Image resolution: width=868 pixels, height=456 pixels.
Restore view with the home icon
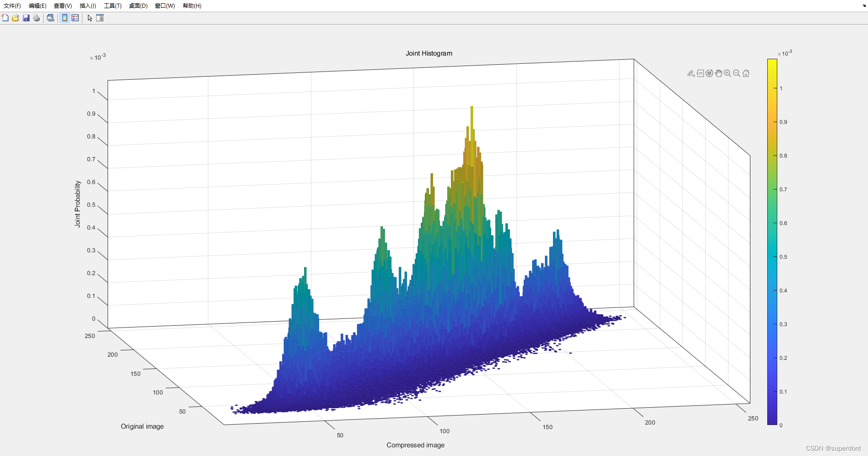point(746,73)
